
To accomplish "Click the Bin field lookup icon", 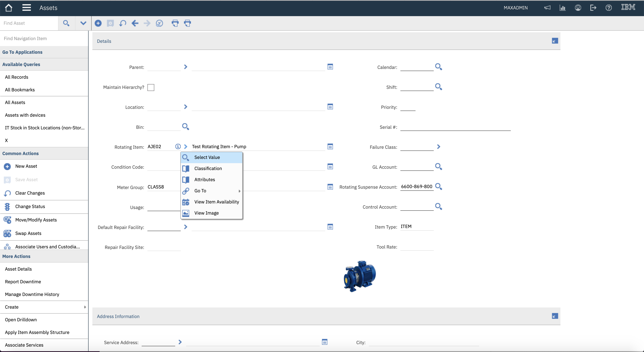I will pos(185,127).
